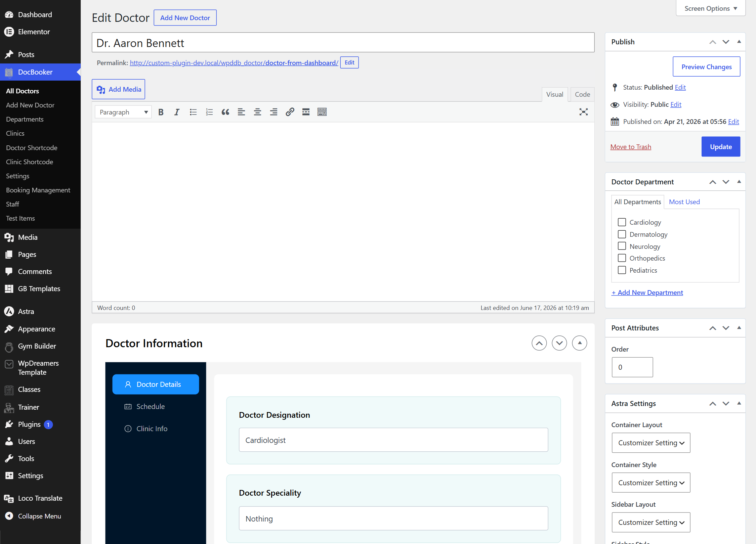Open Booking Management submenu

pyautogui.click(x=38, y=190)
